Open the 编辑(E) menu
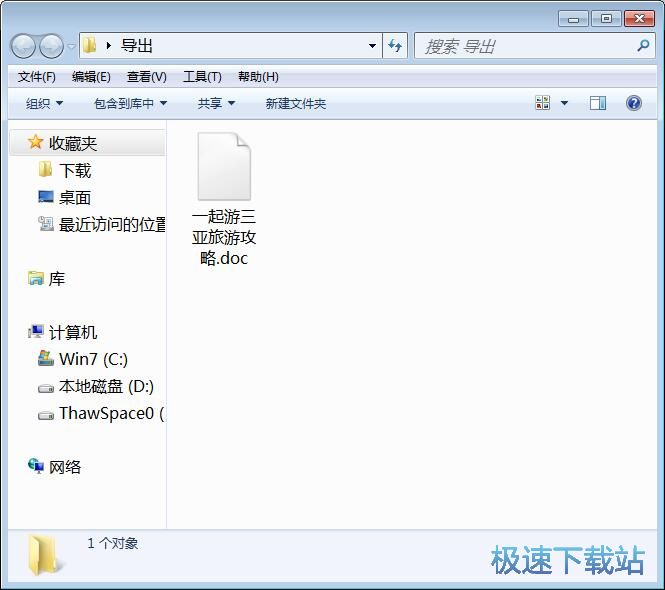Viewport: 665px width, 590px height. [91, 77]
